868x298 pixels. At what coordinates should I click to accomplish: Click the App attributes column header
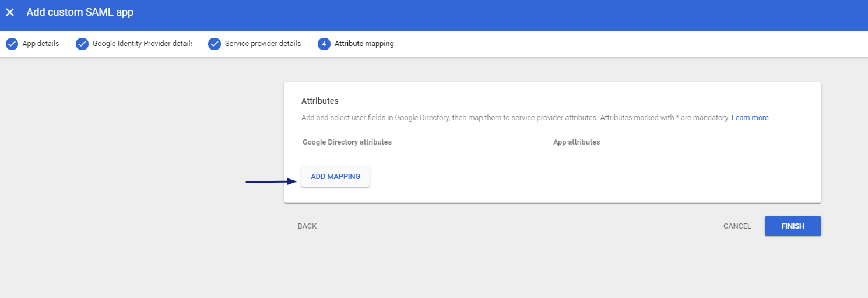tap(577, 142)
